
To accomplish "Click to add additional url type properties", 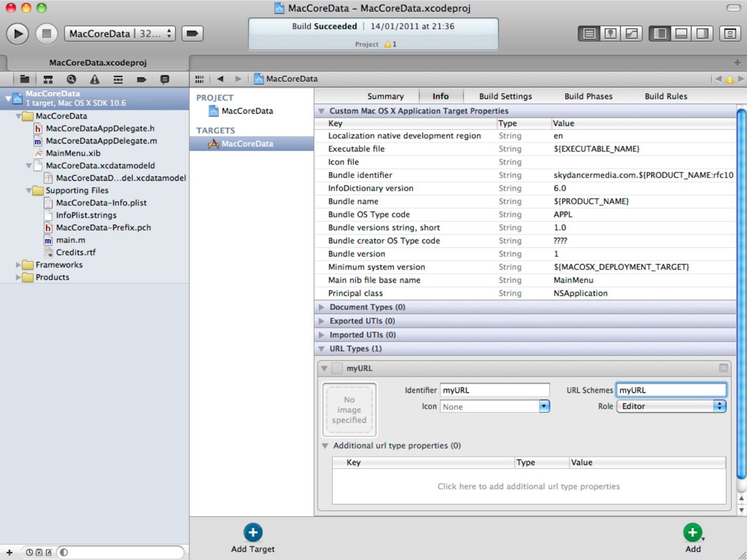I will [528, 486].
